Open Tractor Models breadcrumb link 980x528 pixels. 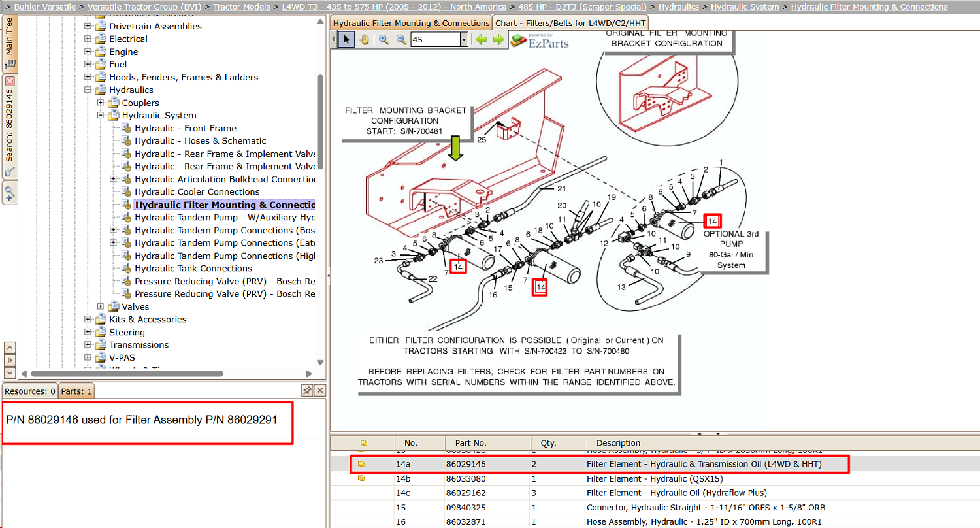click(242, 7)
